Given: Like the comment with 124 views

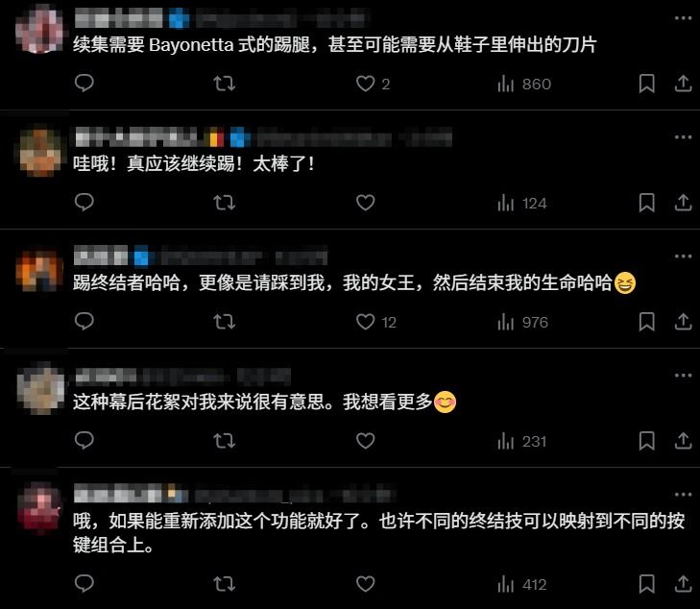Looking at the screenshot, I should [365, 203].
